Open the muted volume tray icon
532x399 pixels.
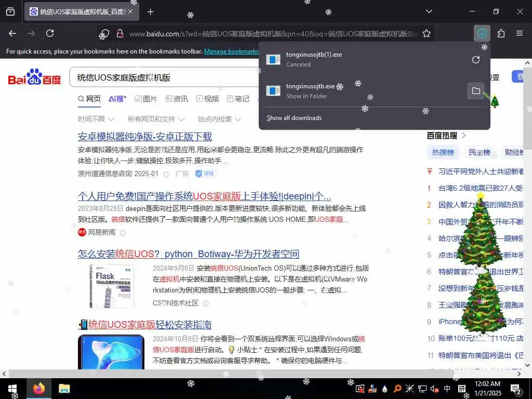click(435, 389)
